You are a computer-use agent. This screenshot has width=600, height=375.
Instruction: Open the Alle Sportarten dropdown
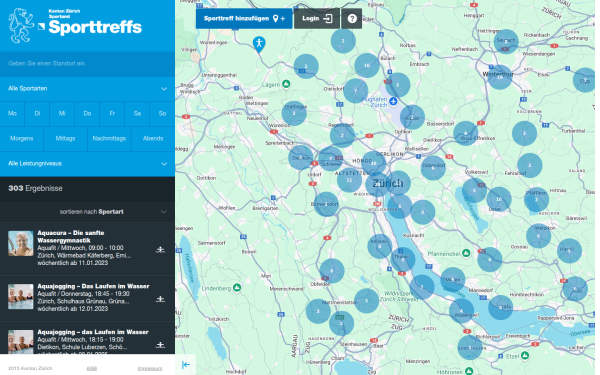coord(87,88)
